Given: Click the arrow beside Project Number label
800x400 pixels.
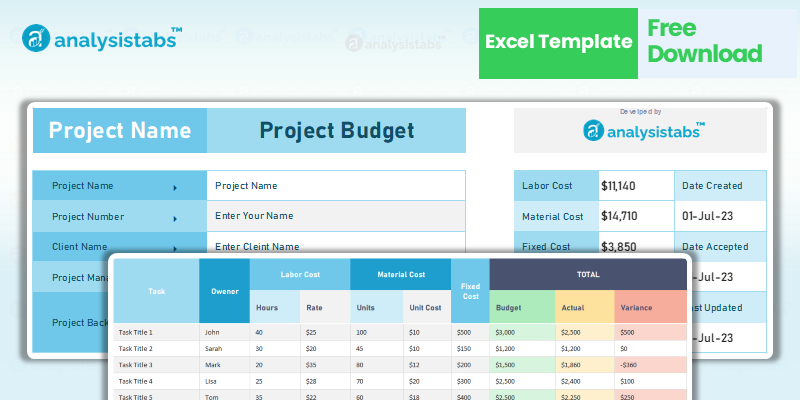Looking at the screenshot, I should coord(175,219).
